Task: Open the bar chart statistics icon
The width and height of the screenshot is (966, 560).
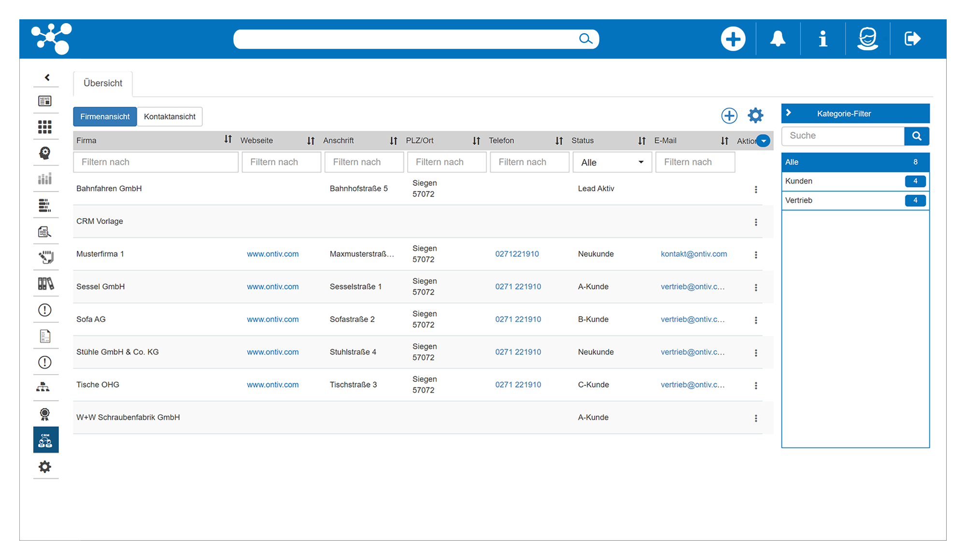Action: [x=45, y=179]
